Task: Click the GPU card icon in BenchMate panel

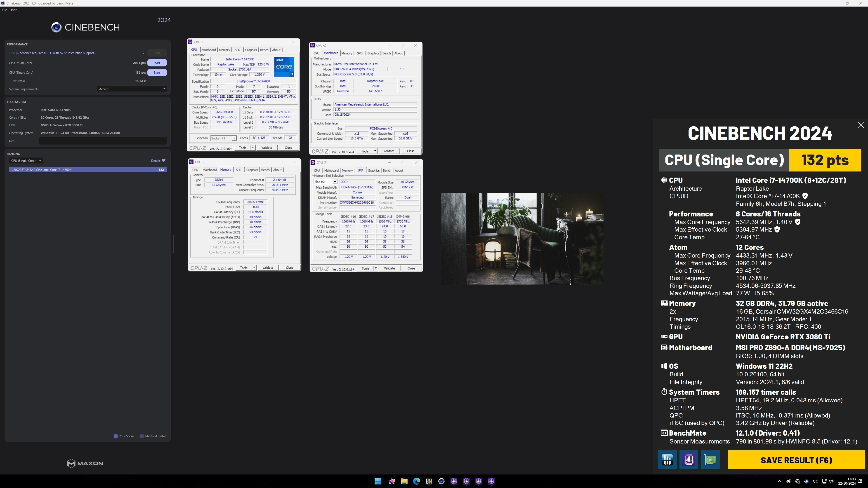Action: tap(710, 460)
